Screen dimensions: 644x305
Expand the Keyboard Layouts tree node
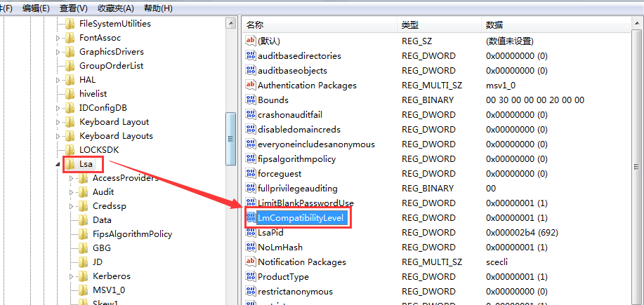click(x=58, y=136)
